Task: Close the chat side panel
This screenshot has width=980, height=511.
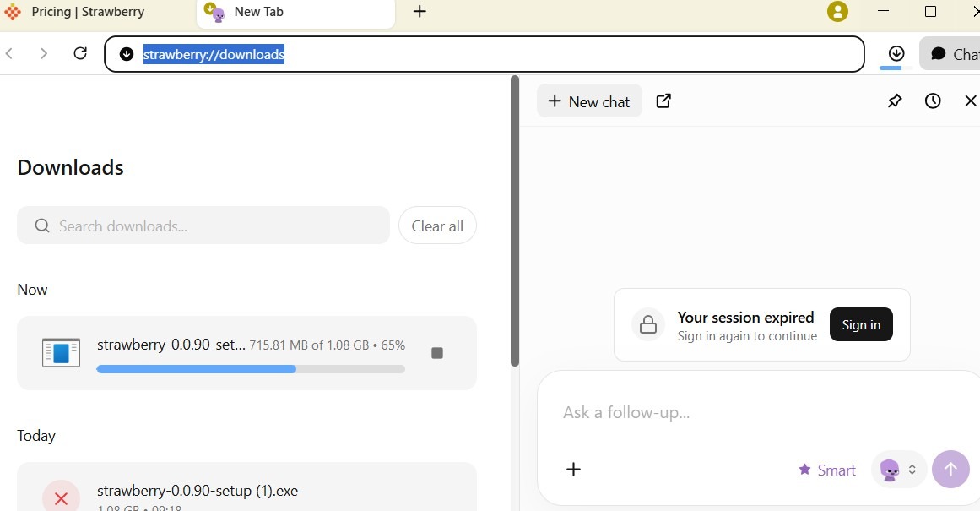Action: [x=970, y=101]
